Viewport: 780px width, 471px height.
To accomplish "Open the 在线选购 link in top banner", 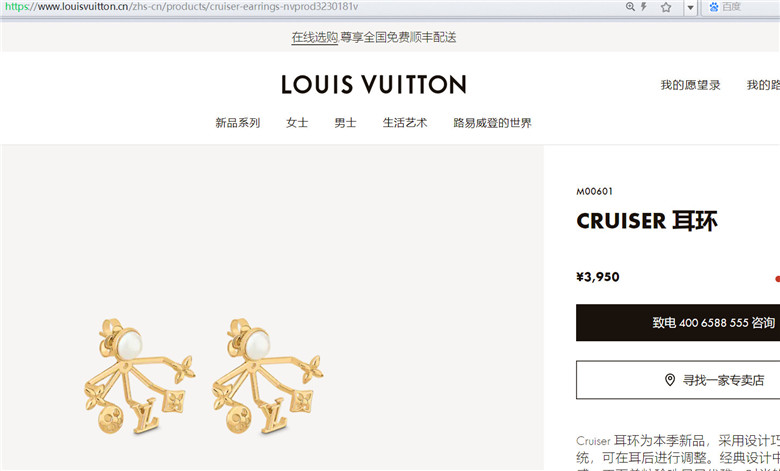I will click(x=314, y=37).
